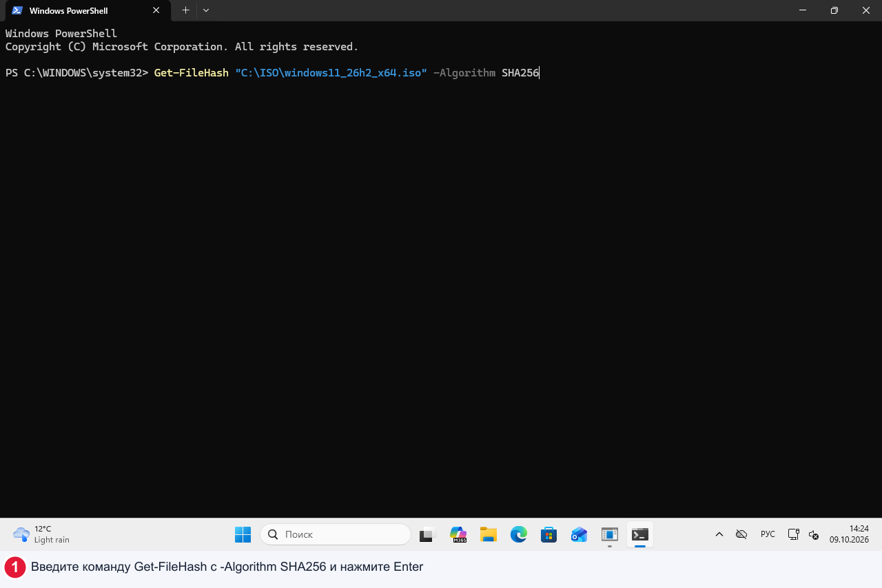The width and height of the screenshot is (882, 588).
Task: Click the PS C:\WINDOWS\system32> prompt
Action: (76, 72)
